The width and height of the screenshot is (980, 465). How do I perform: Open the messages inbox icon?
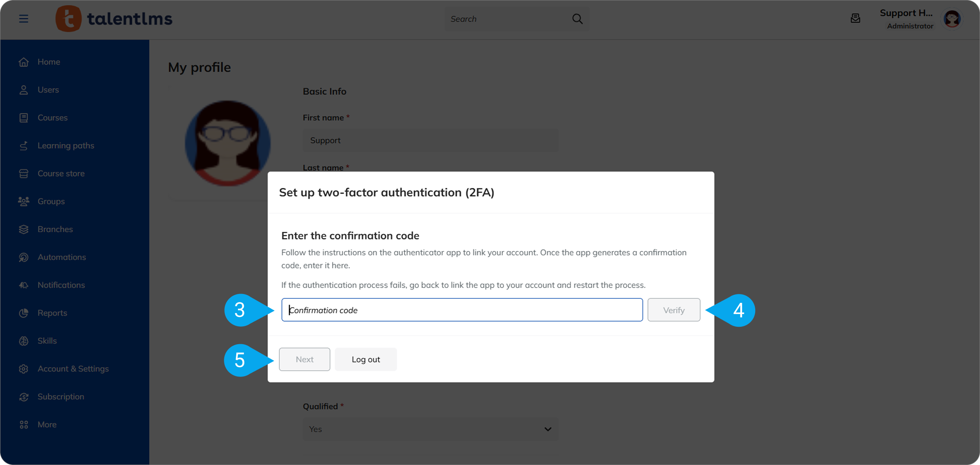[x=855, y=19]
